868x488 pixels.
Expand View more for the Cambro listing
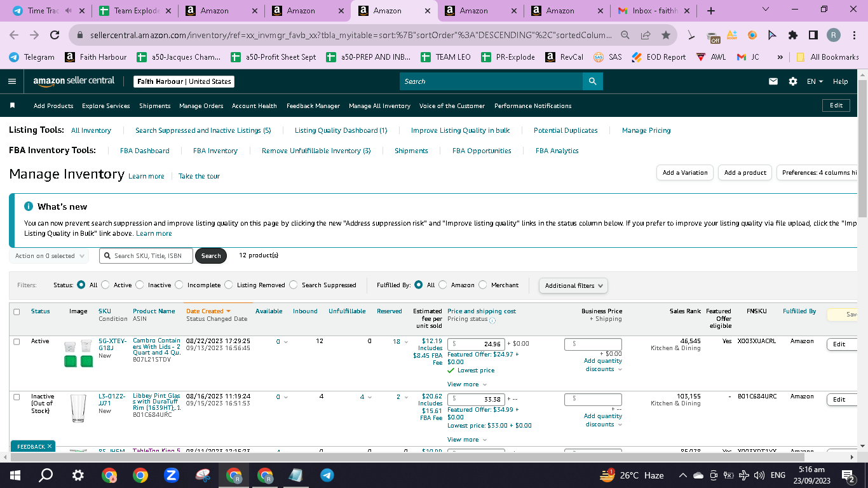pyautogui.click(x=467, y=384)
